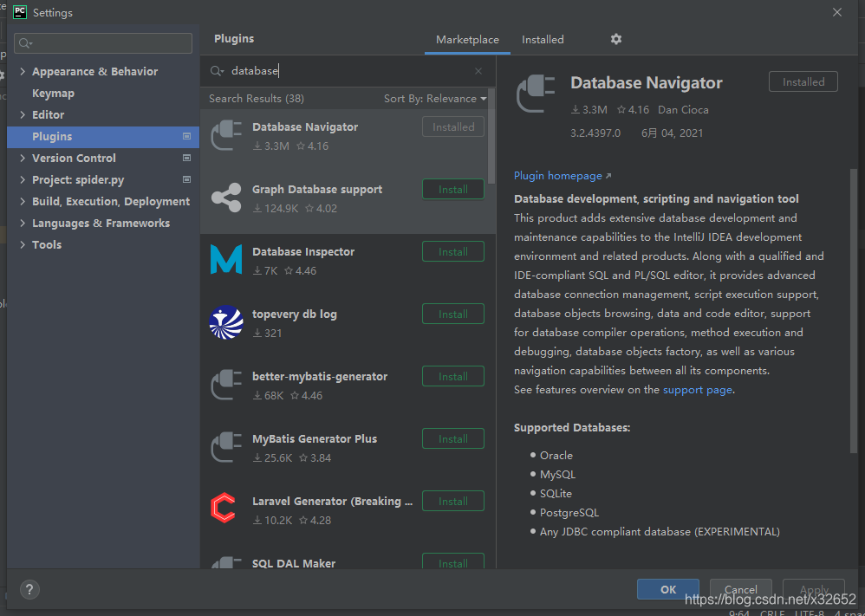Screen dimensions: 865x616
Task: Click the topevery db log round icon
Action: pyautogui.click(x=226, y=322)
